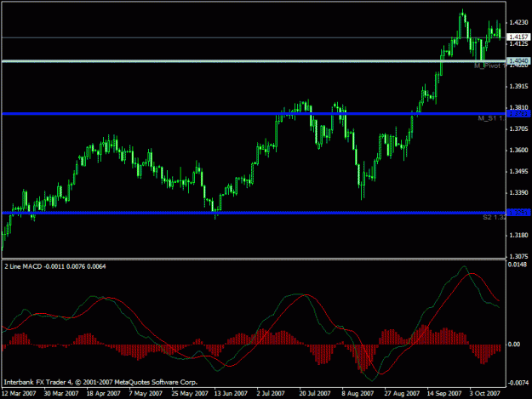Click the 1.4230 price scale value
Viewport: 532px width, 399px height.
518,22
